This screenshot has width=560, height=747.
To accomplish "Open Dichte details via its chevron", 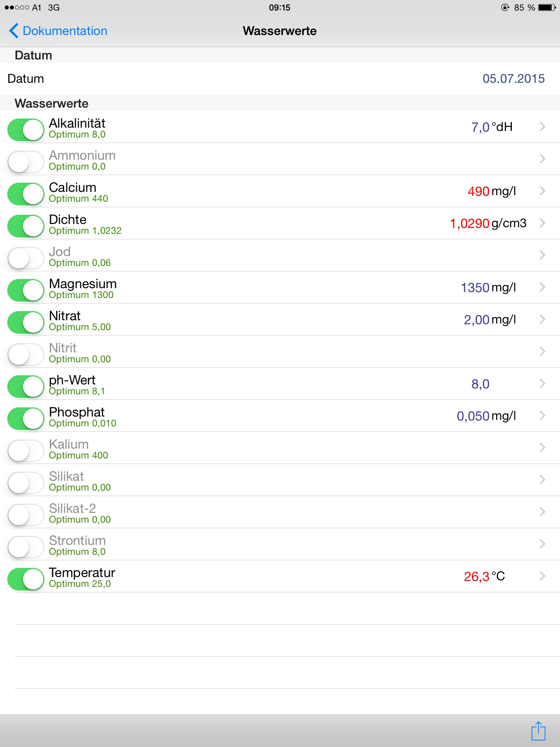I will pyautogui.click(x=542, y=223).
